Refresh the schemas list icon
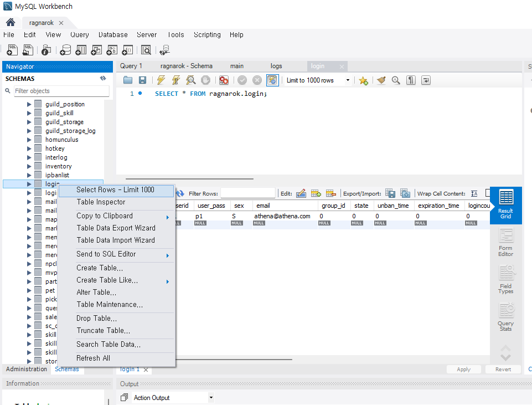 click(x=103, y=79)
